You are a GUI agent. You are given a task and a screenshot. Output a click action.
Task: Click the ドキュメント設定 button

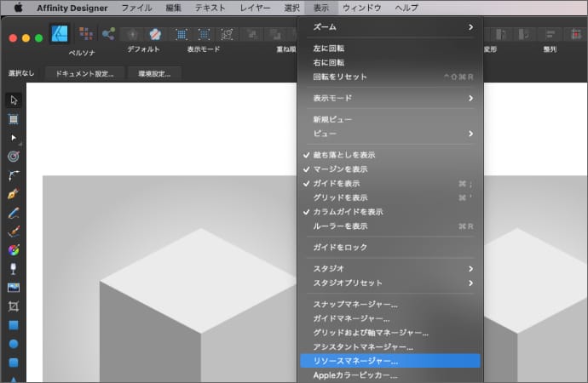tap(85, 74)
